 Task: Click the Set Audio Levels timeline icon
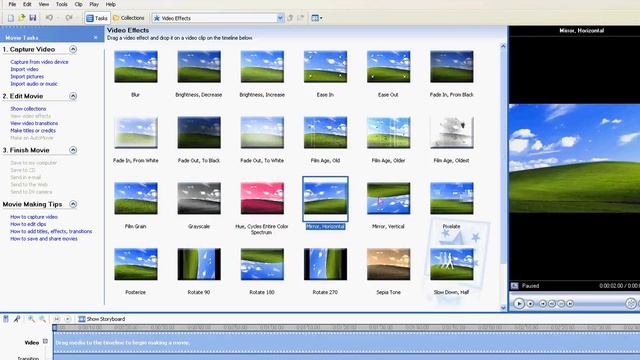pyautogui.click(x=6, y=319)
